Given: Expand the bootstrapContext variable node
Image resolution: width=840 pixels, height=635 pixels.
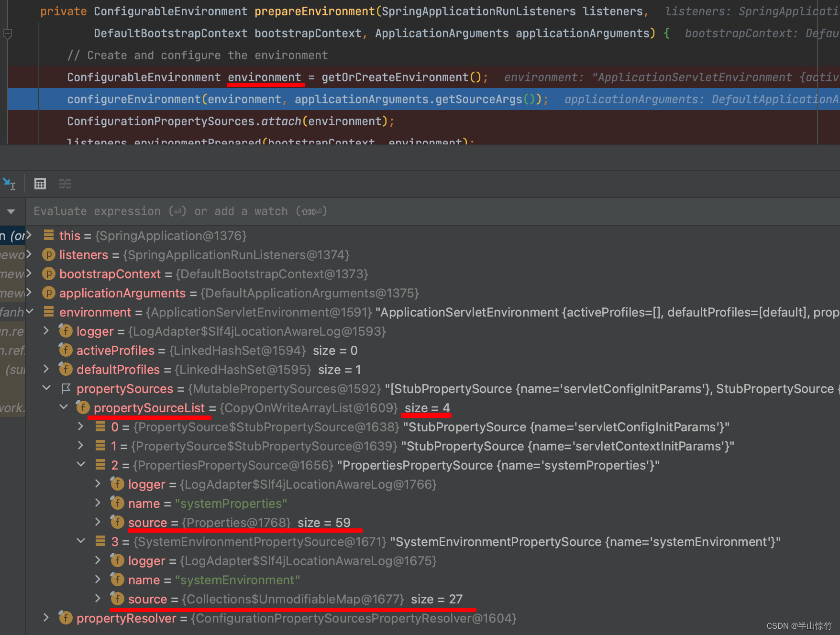Looking at the screenshot, I should click(29, 274).
